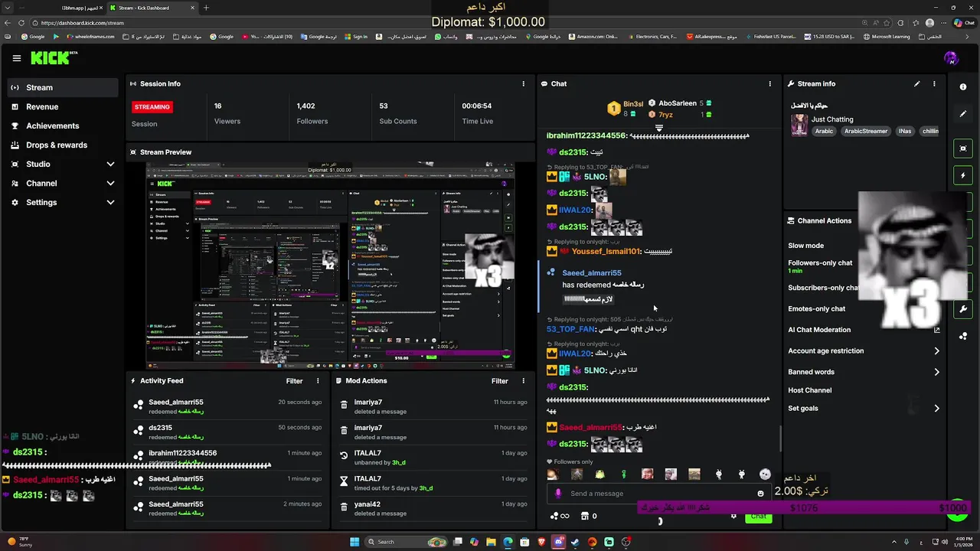This screenshot has width=980, height=551.
Task: Click the browser address bar
Action: 444,22
